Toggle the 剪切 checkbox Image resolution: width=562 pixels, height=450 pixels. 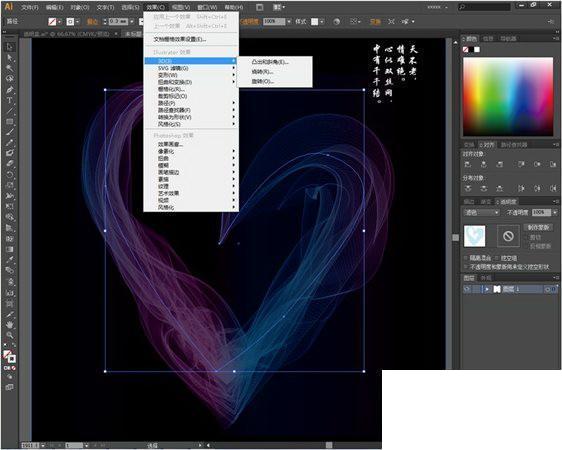pos(527,238)
